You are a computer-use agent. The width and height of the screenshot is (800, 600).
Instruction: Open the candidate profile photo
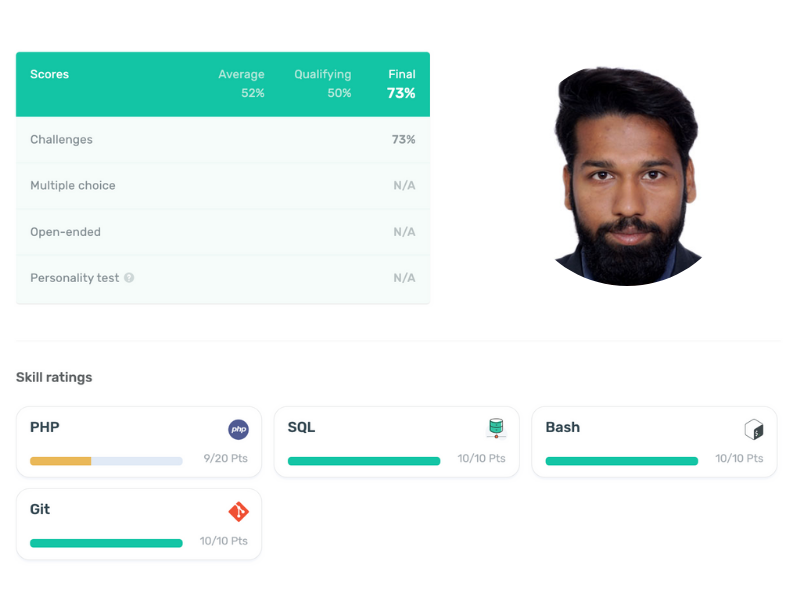(627, 176)
